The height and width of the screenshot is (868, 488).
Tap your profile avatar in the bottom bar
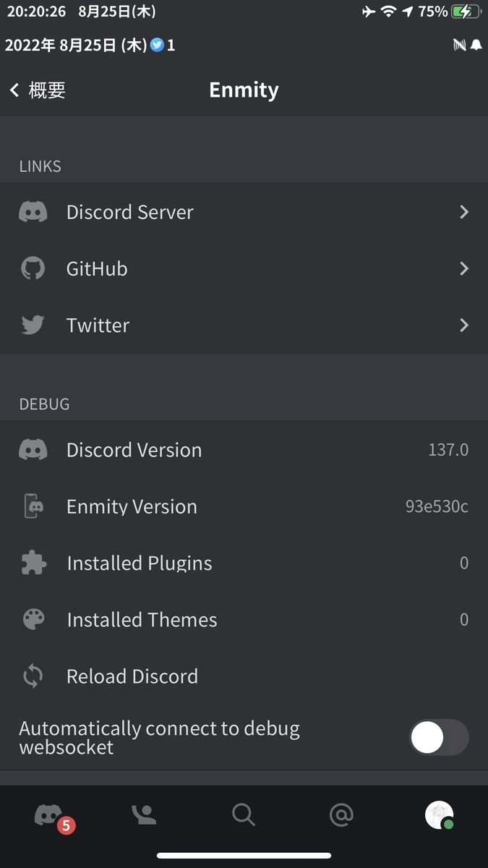(440, 814)
